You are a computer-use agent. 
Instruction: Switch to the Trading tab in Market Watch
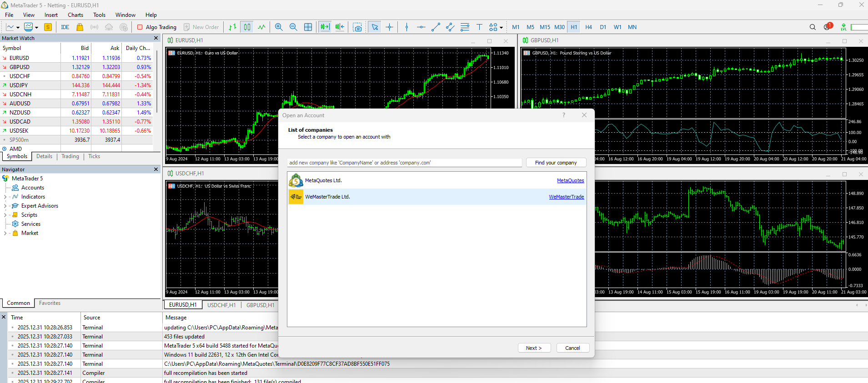click(x=70, y=156)
